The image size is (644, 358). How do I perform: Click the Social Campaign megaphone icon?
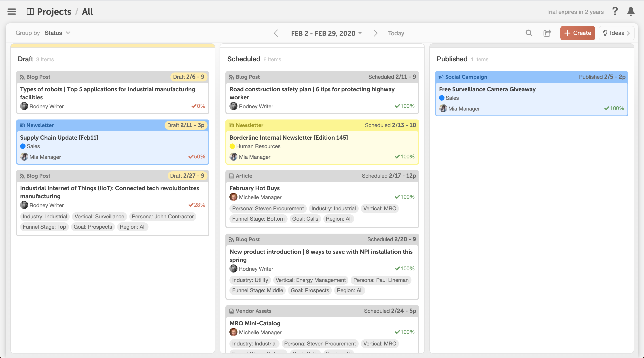coord(441,77)
